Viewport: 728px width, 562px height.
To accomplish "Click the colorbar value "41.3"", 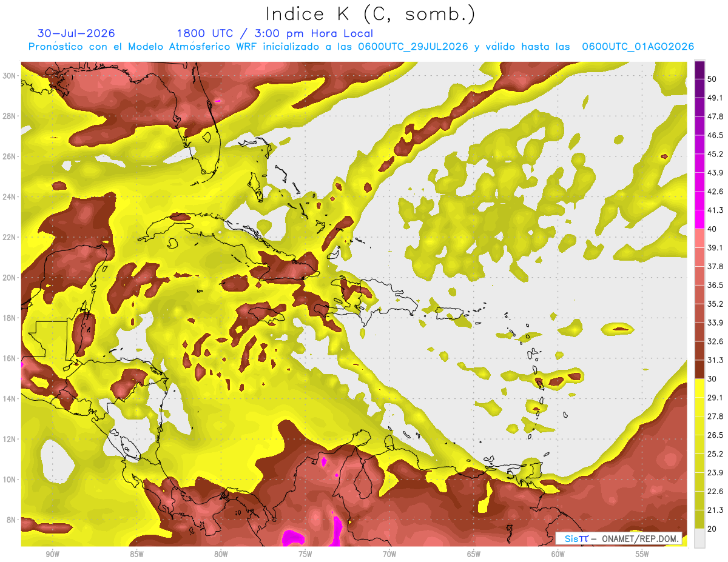I will 715,210.
